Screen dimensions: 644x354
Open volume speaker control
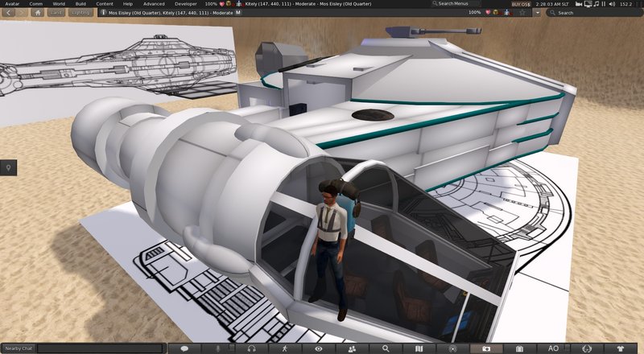coord(612,4)
